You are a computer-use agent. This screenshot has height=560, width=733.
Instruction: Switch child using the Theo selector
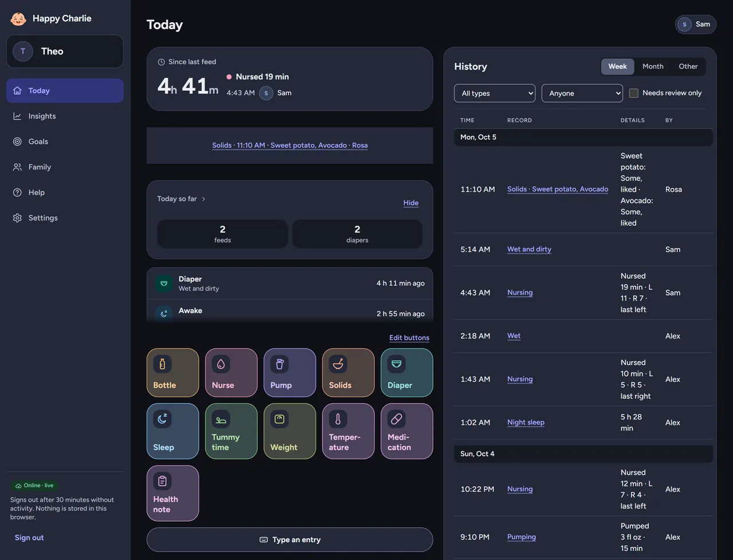tap(65, 52)
